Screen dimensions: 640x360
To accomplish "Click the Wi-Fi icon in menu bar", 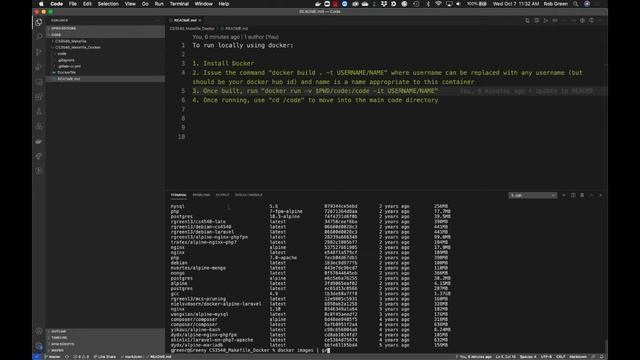I will pos(438,4).
